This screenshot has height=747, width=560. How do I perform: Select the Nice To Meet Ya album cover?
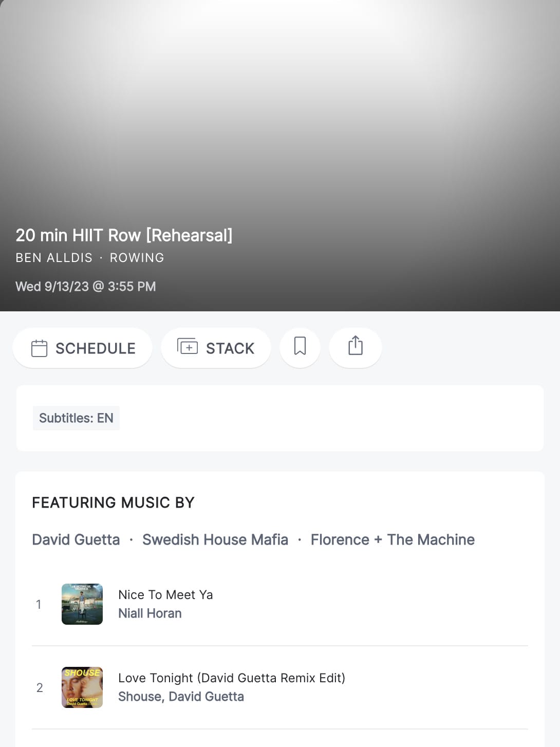[82, 604]
